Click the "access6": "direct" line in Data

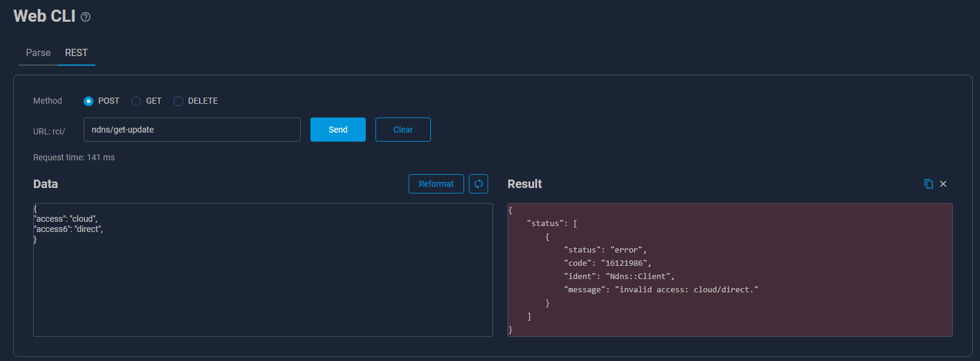point(69,229)
